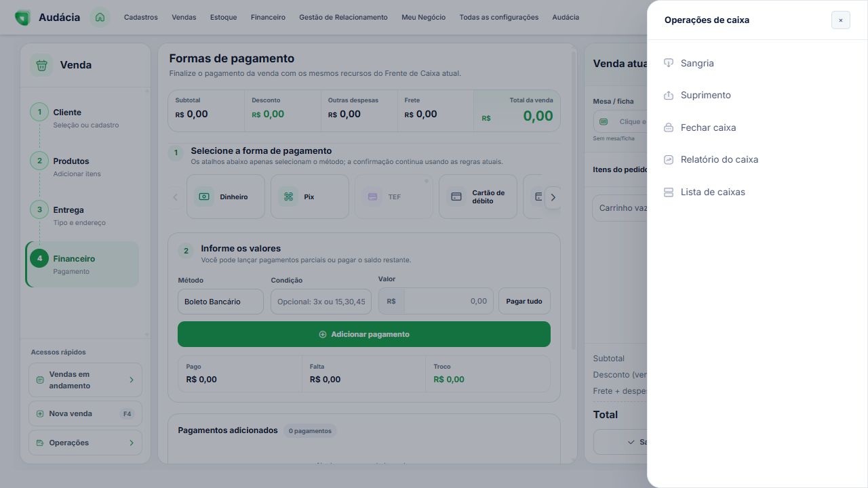Open the Meu Negócio menu

tap(424, 17)
